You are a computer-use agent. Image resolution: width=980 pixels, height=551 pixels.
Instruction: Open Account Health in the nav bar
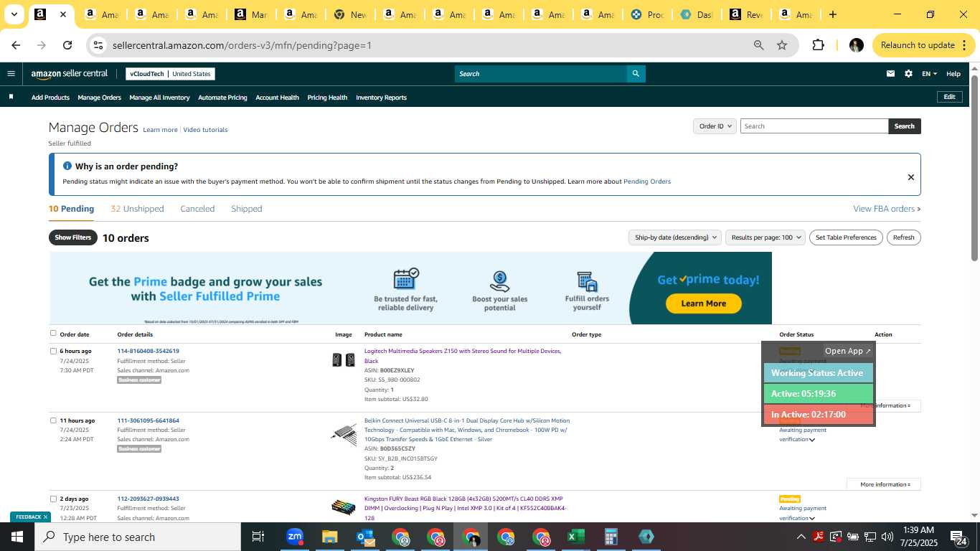(277, 97)
